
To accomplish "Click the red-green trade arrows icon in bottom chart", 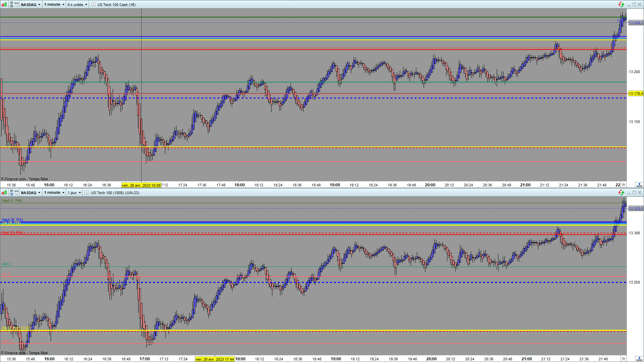I will tap(621, 193).
